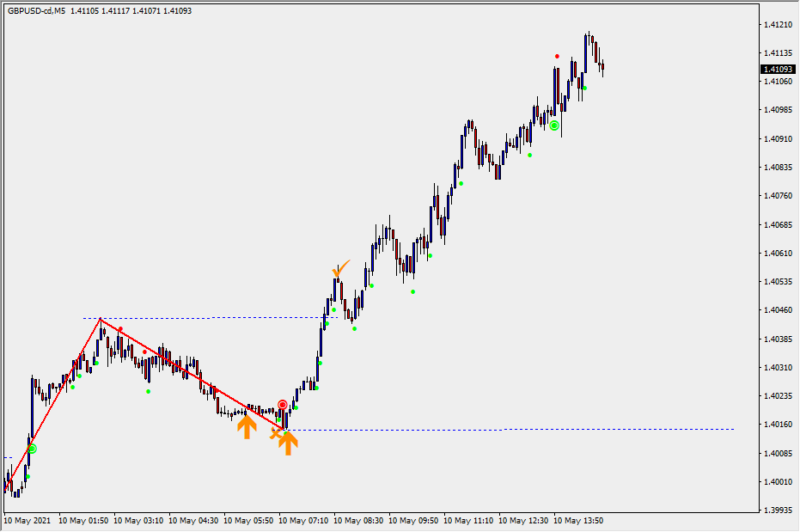Select the orange X mark near the arrows
This screenshot has width=800, height=532.
[x=275, y=434]
